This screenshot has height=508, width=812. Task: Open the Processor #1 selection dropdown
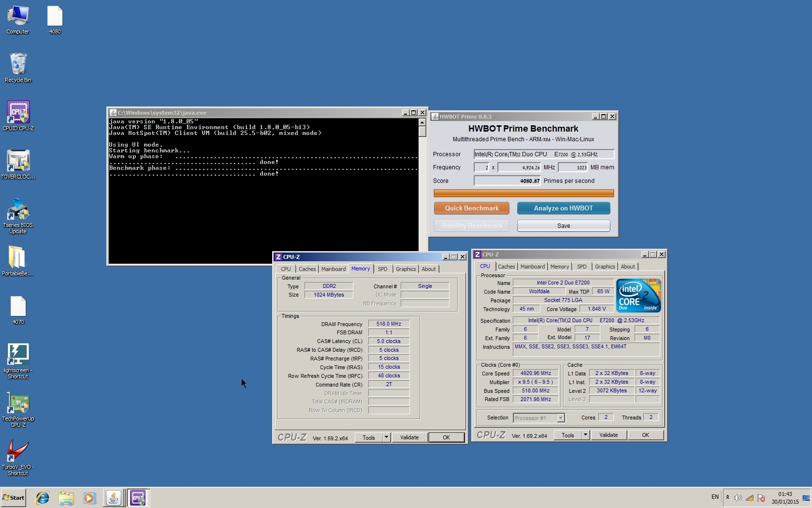pyautogui.click(x=538, y=418)
